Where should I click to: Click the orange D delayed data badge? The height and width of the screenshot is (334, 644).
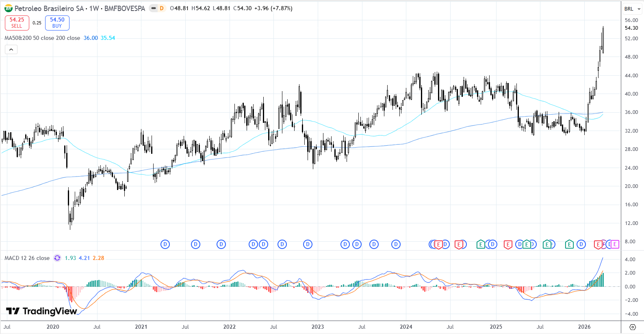point(162,8)
